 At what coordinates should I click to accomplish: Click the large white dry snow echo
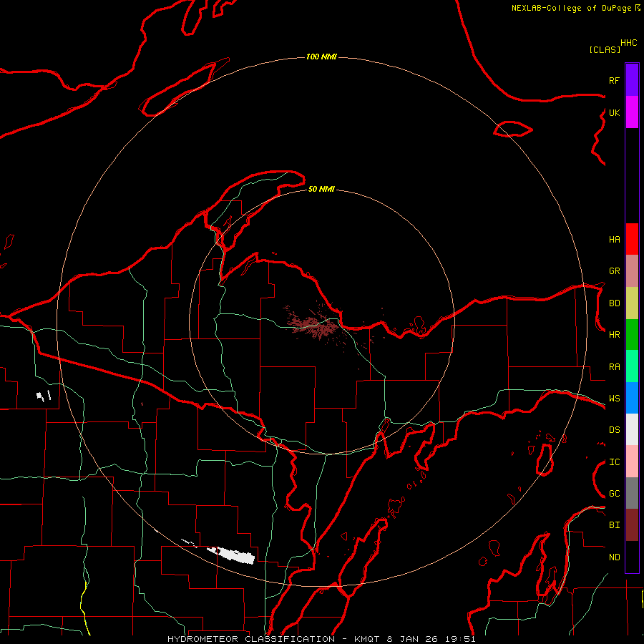230,555
